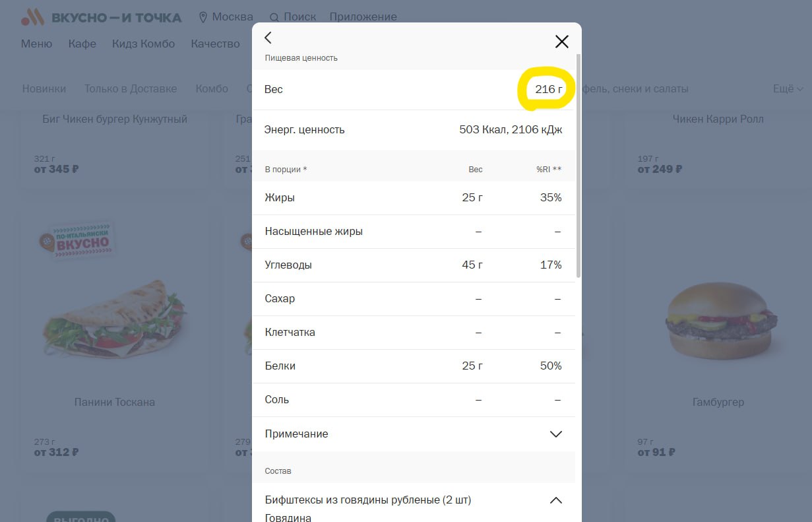
Task: Click the search magnifier icon
Action: pos(274,17)
